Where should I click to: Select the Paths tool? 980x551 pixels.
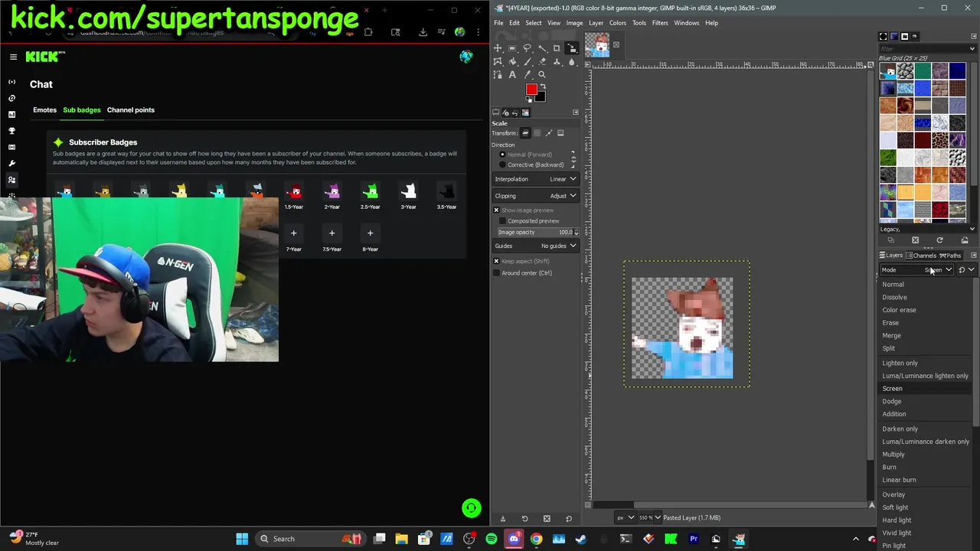pyautogui.click(x=498, y=74)
